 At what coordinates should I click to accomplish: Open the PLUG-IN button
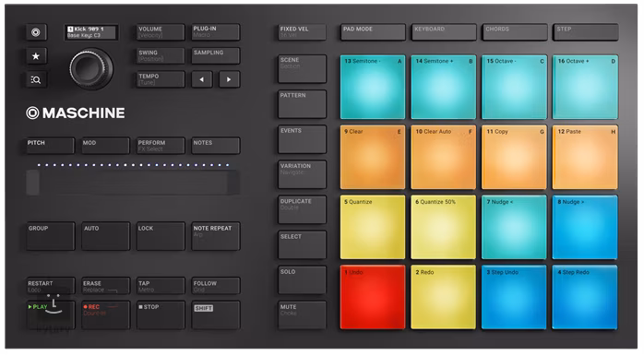coord(216,32)
